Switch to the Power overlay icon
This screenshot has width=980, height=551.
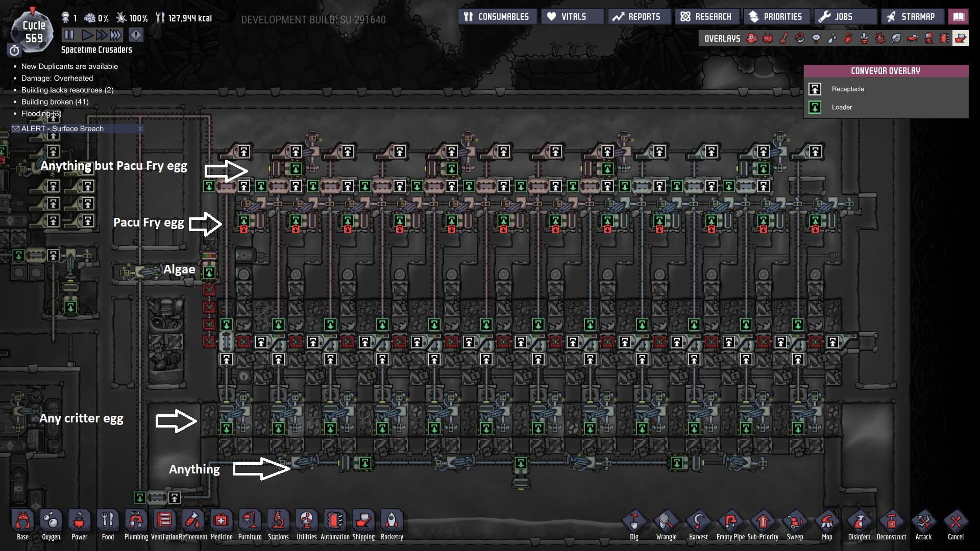click(x=768, y=38)
